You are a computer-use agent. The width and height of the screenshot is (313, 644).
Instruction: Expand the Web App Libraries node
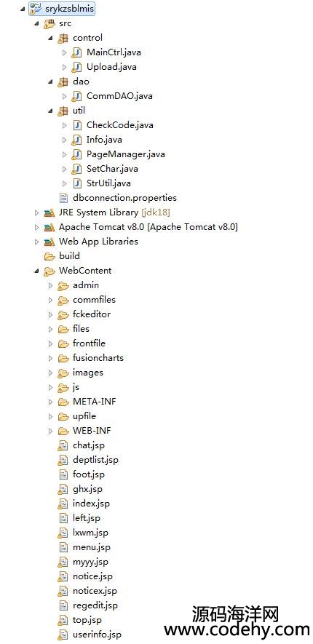point(37,242)
